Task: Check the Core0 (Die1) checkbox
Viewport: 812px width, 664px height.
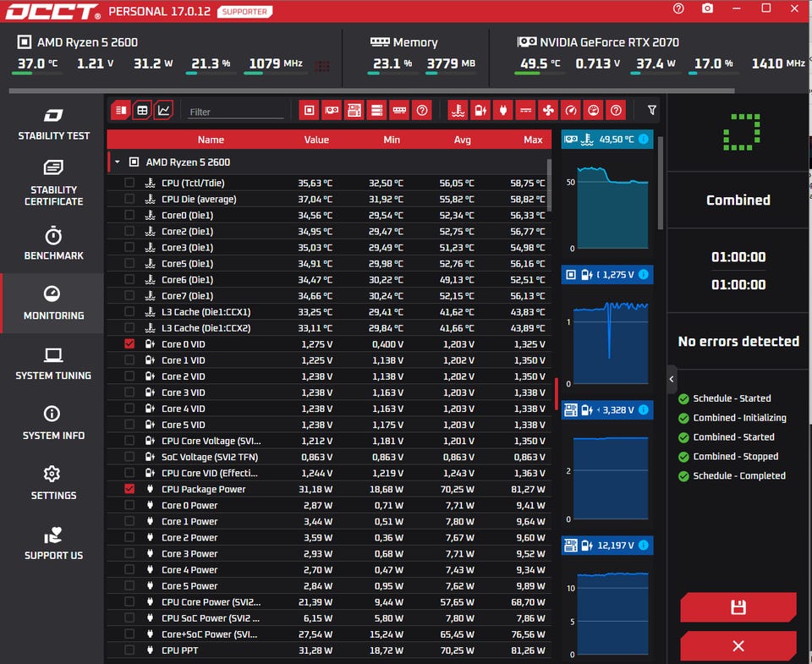Action: 129,215
